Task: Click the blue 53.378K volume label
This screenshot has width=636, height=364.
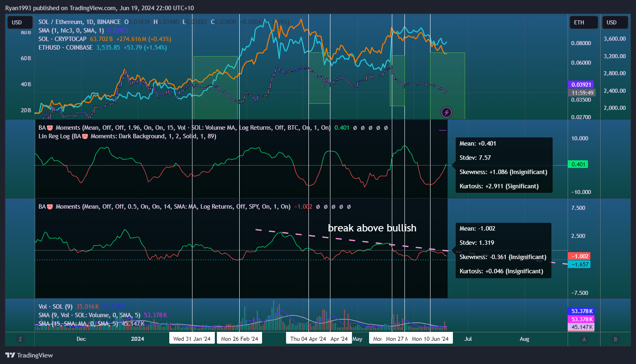Action: pos(581,311)
